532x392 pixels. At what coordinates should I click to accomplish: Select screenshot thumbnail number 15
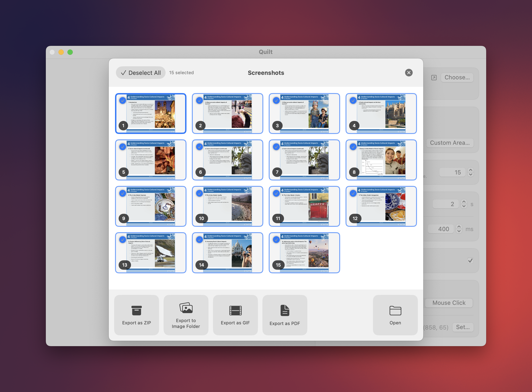[x=304, y=253]
